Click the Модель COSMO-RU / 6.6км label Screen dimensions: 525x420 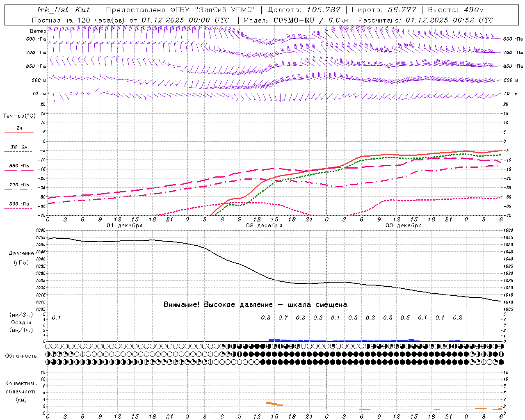[x=296, y=20]
